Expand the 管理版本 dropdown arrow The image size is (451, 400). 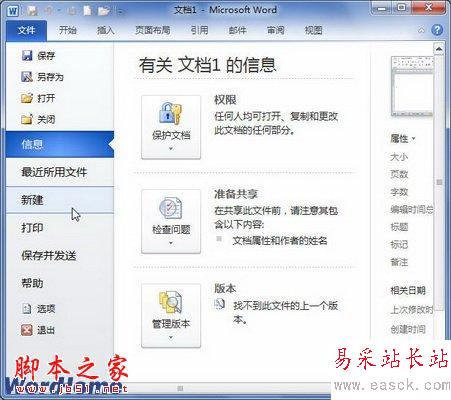click(171, 338)
